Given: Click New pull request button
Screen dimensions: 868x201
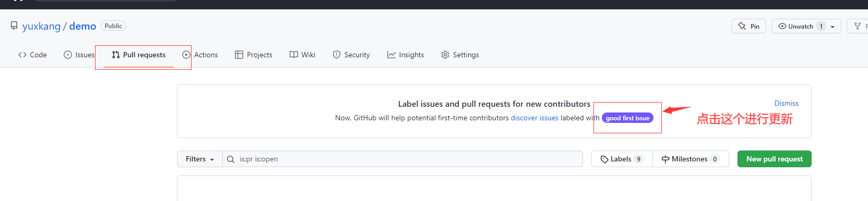Looking at the screenshot, I should 775,159.
